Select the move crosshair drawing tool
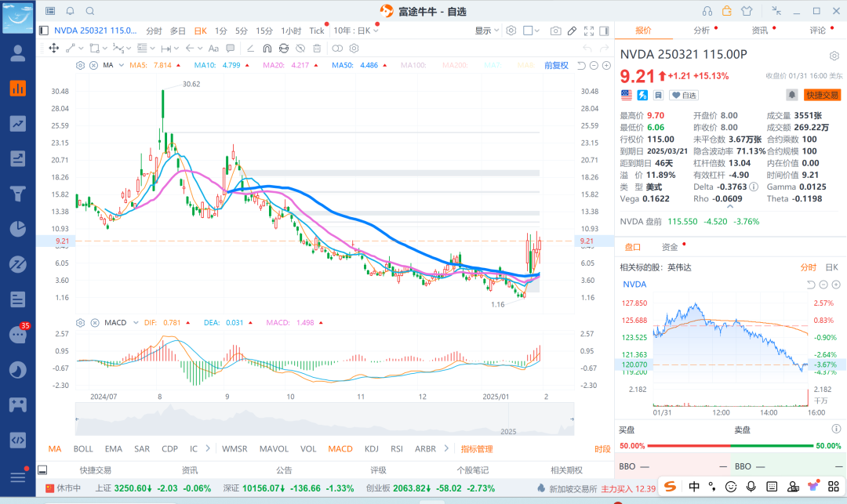 pyautogui.click(x=54, y=48)
